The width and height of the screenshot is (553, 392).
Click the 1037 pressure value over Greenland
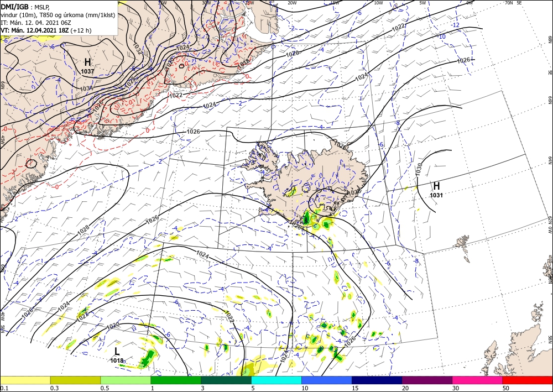tap(87, 71)
